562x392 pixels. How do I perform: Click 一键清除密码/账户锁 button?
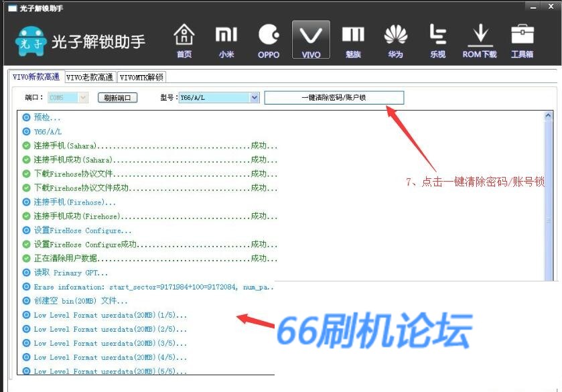pos(334,98)
